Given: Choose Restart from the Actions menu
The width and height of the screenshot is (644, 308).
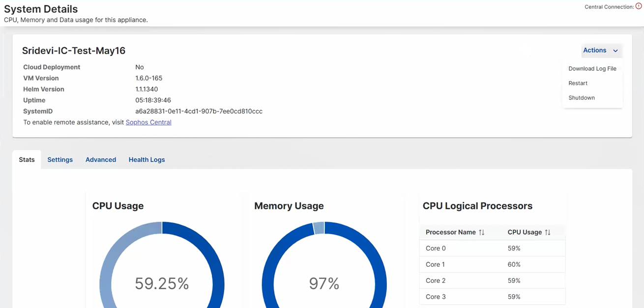Looking at the screenshot, I should pos(578,83).
